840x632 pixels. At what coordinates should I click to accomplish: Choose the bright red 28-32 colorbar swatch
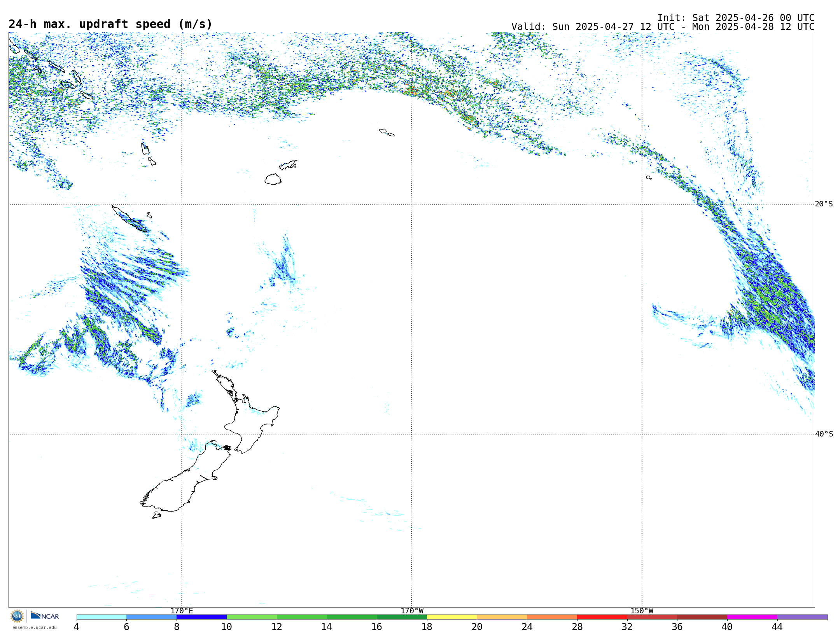pyautogui.click(x=602, y=617)
